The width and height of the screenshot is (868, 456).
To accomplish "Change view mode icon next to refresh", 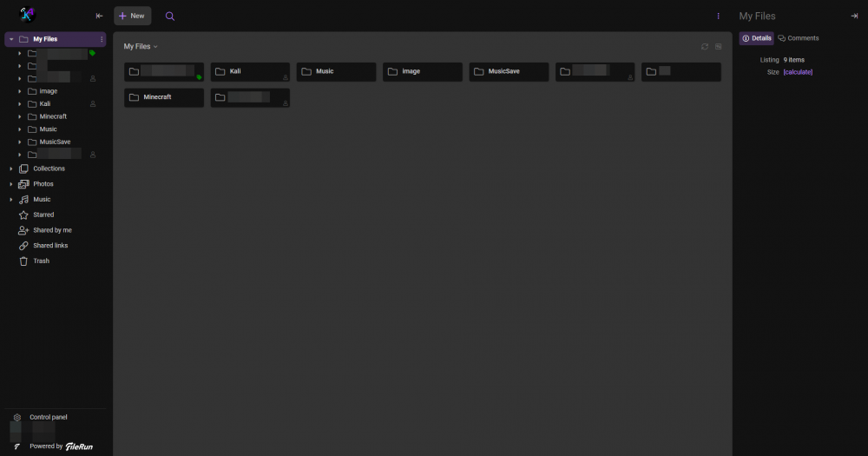I will pos(718,47).
